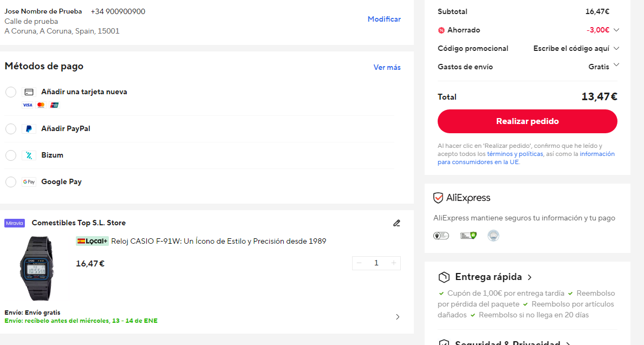Expand the Código promocional chevron
Viewport: 644px width, 345px height.
point(616,48)
